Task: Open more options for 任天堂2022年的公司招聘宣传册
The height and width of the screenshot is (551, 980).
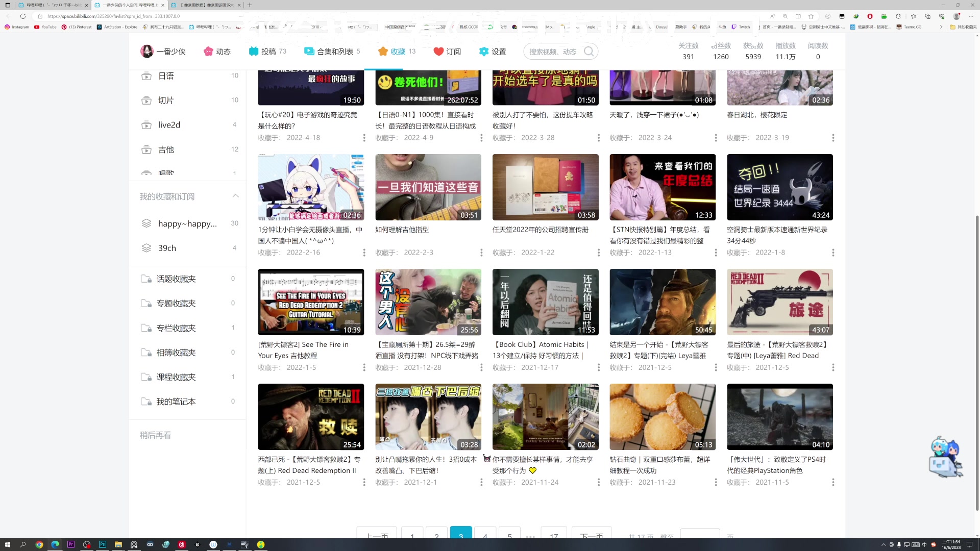Action: coord(599,253)
